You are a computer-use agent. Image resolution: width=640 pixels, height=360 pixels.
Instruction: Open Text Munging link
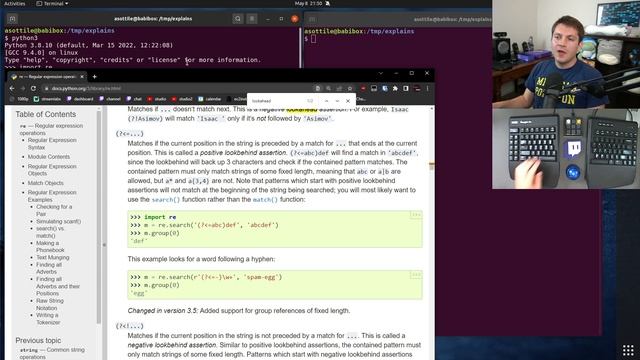(53, 258)
